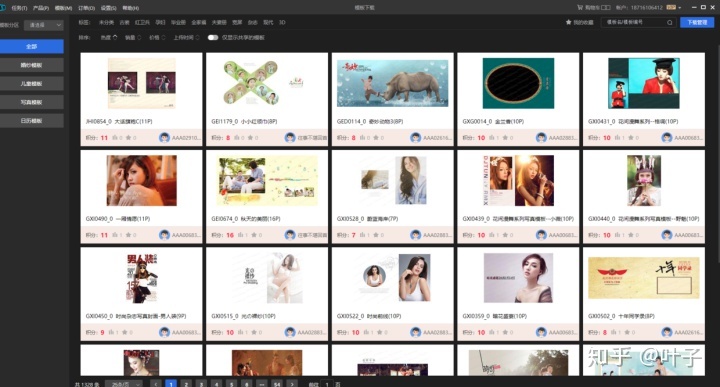Click the ellipsis pagination button
This screenshot has width=720, height=387.
tap(262, 384)
